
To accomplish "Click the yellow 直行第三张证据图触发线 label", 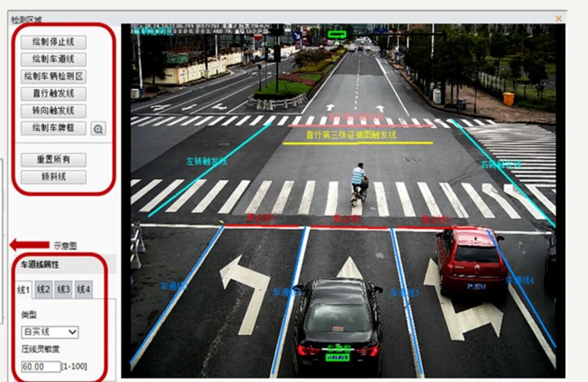I will [351, 134].
